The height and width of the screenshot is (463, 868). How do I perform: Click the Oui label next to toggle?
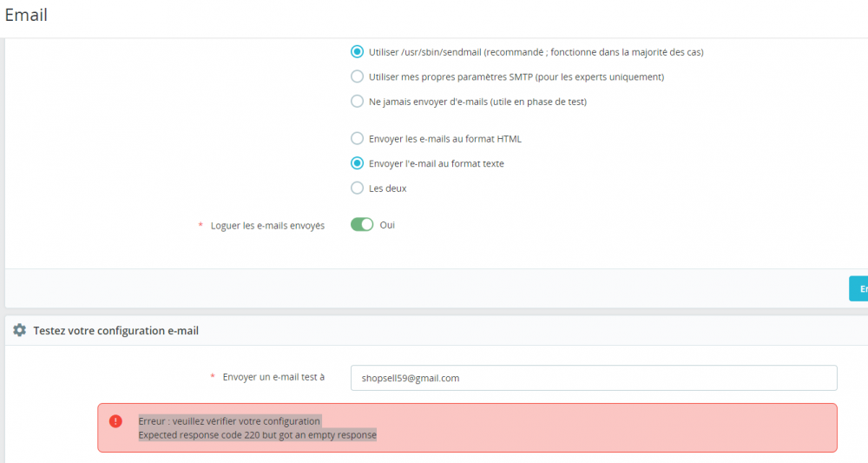387,225
